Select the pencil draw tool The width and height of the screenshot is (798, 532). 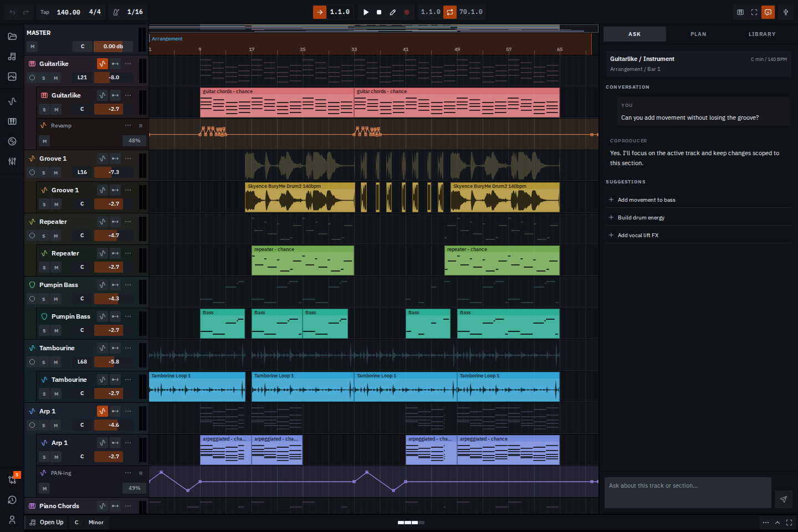click(393, 12)
